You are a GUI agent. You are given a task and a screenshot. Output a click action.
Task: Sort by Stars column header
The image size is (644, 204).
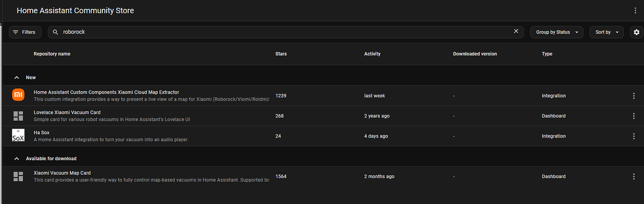[x=281, y=54]
